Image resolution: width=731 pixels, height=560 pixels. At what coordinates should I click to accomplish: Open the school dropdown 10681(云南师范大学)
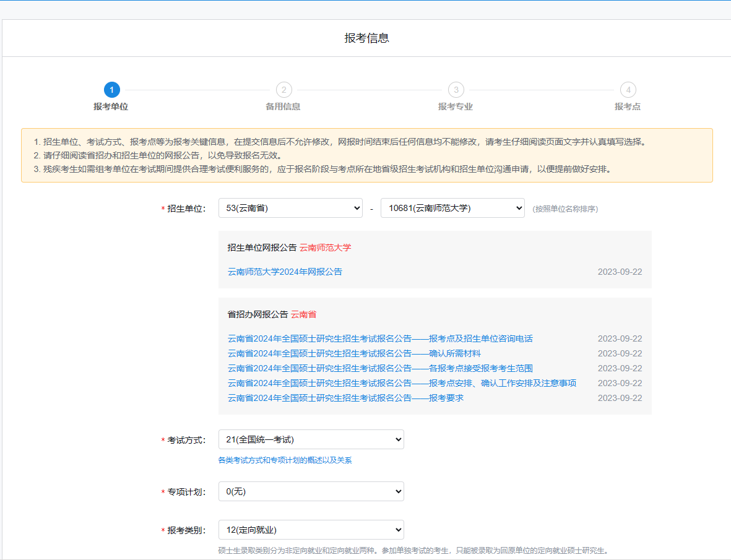[452, 208]
